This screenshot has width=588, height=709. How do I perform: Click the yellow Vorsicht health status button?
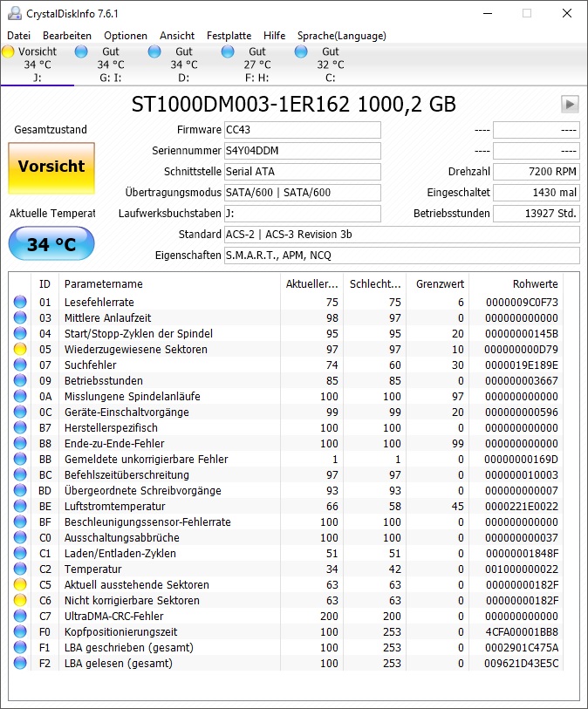[x=51, y=168]
